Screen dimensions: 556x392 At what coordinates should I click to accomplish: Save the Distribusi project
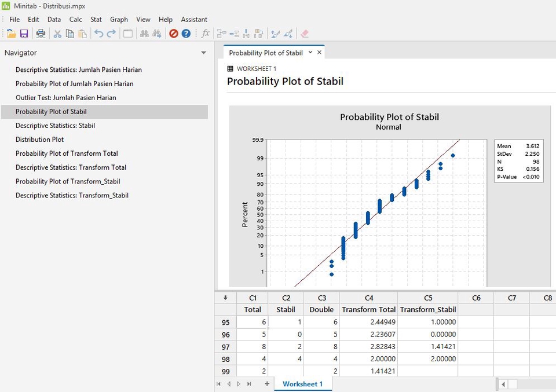point(24,33)
